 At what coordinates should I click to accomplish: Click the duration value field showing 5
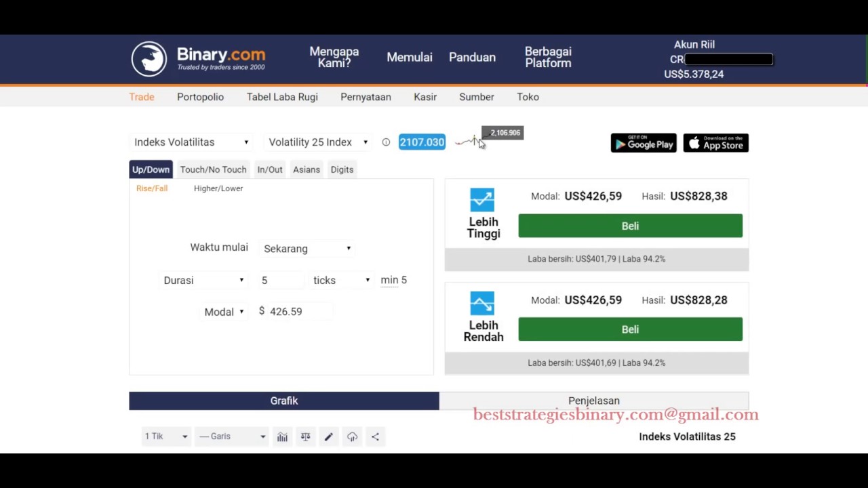pos(281,281)
